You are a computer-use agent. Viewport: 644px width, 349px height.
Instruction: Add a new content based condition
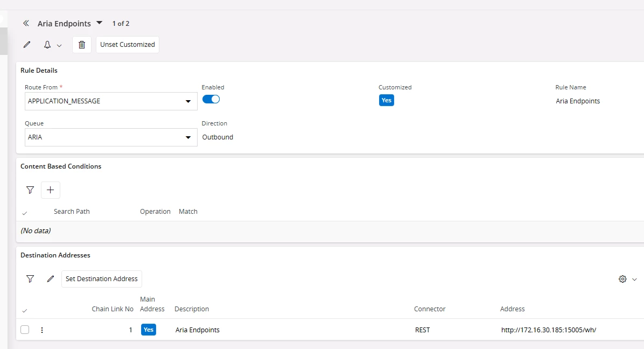pos(51,190)
